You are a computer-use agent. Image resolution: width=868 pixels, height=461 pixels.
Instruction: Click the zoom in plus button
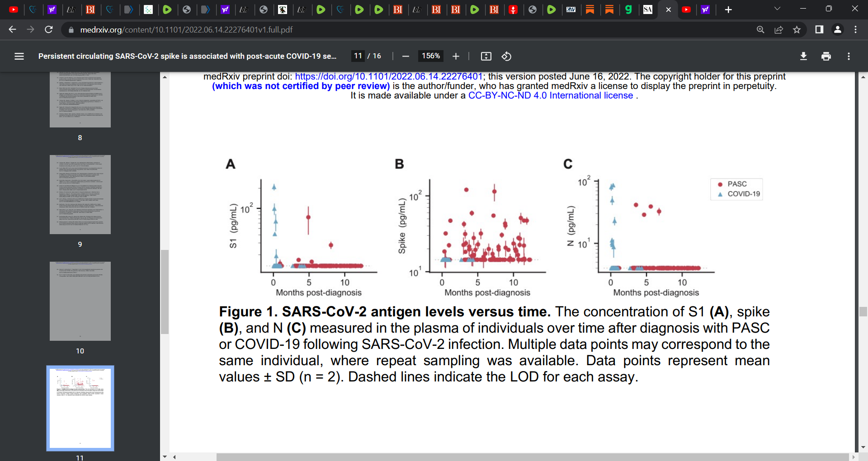pos(456,56)
